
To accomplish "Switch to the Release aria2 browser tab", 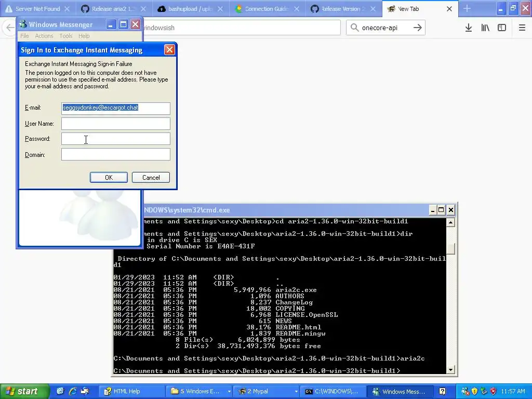I will [113, 9].
